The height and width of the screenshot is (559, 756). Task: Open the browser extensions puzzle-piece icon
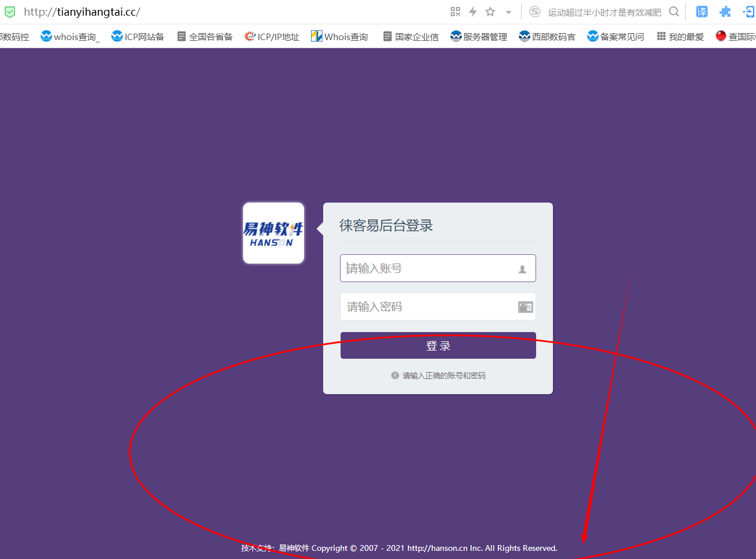[725, 12]
